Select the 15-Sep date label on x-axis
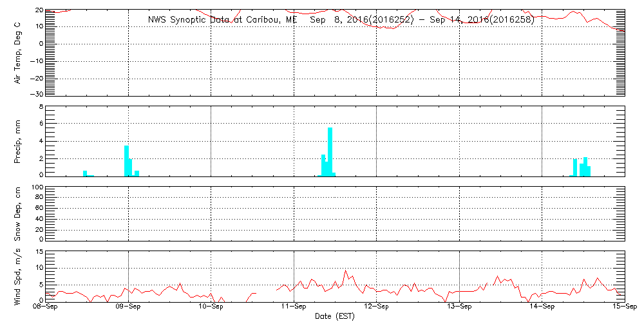 coord(623,308)
